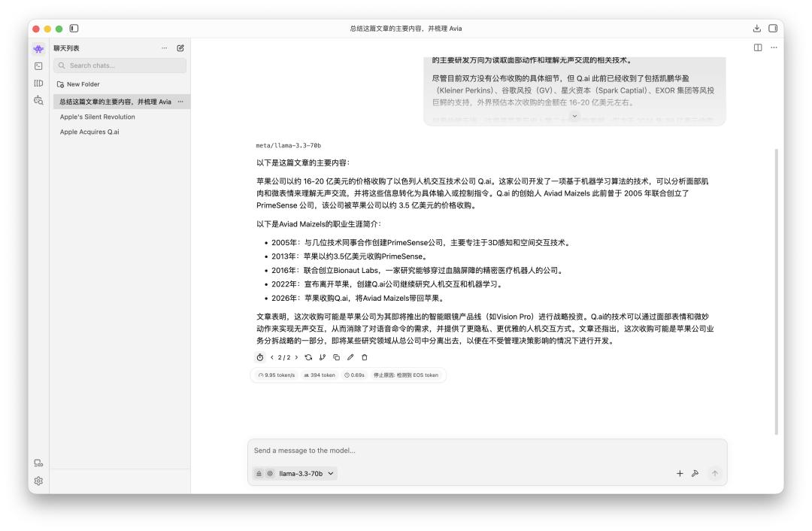Toggle the generation stats stopwatch icon
812x531 pixels.
pos(260,357)
